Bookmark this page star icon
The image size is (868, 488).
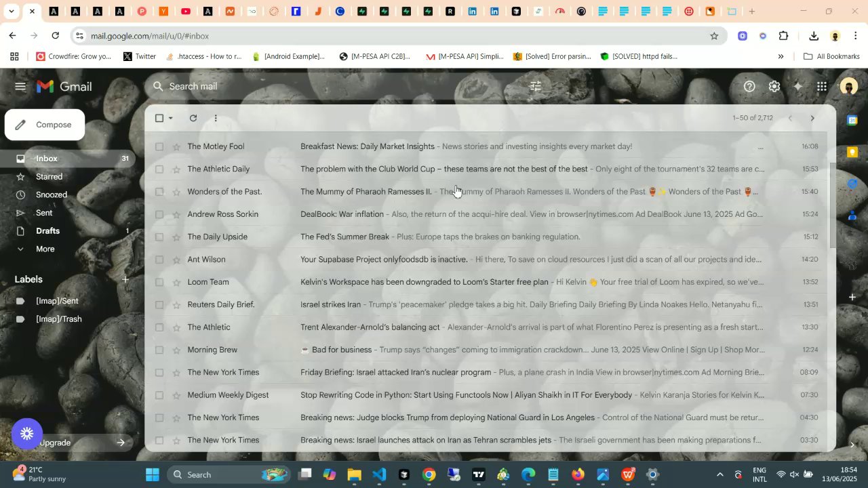point(714,36)
